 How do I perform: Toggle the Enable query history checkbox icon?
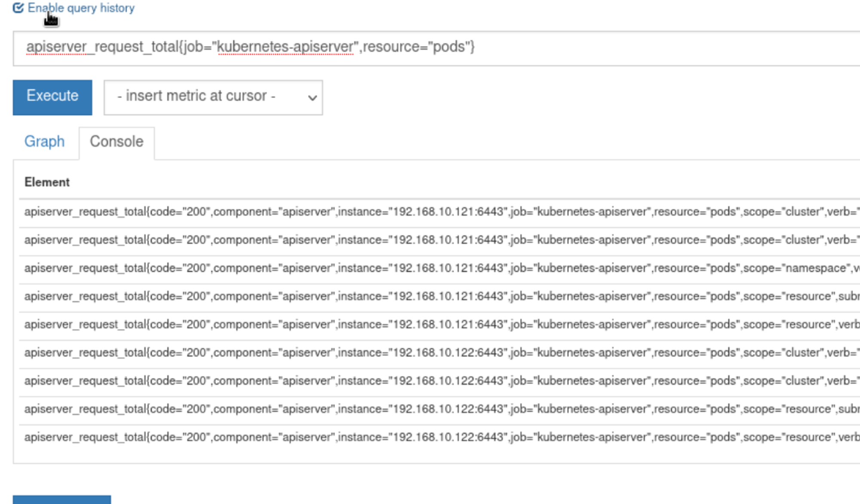[18, 8]
